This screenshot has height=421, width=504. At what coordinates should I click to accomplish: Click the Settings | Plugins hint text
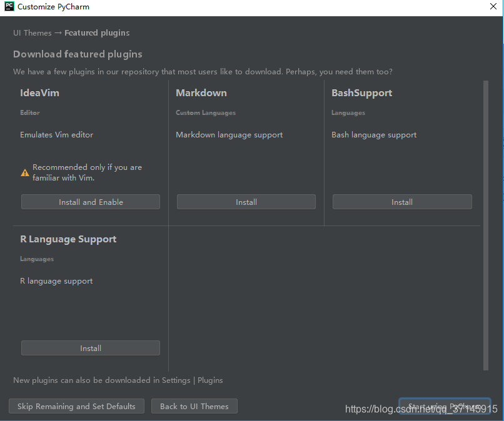point(118,380)
